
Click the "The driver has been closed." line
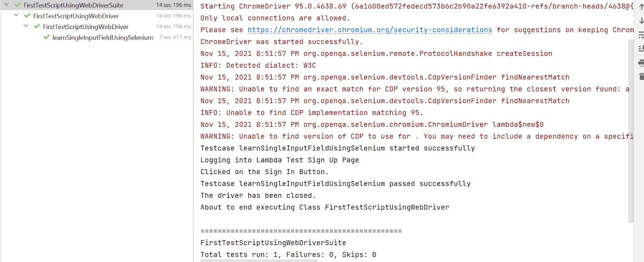pyautogui.click(x=258, y=195)
